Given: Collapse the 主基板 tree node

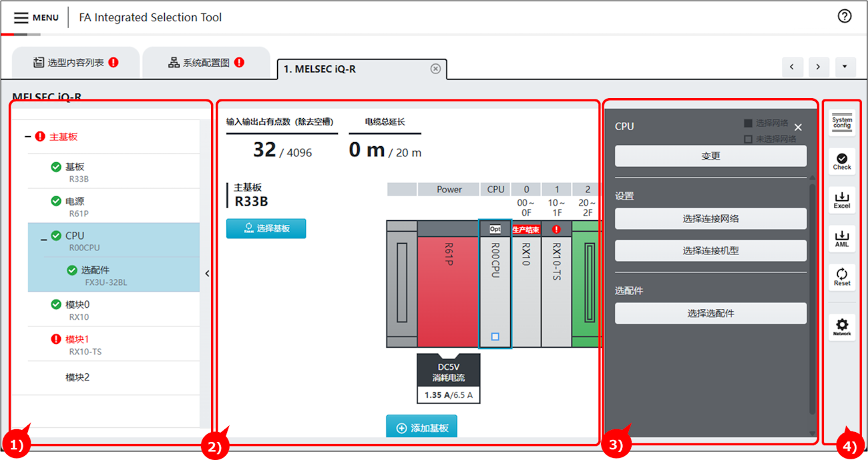Looking at the screenshot, I should 28,137.
